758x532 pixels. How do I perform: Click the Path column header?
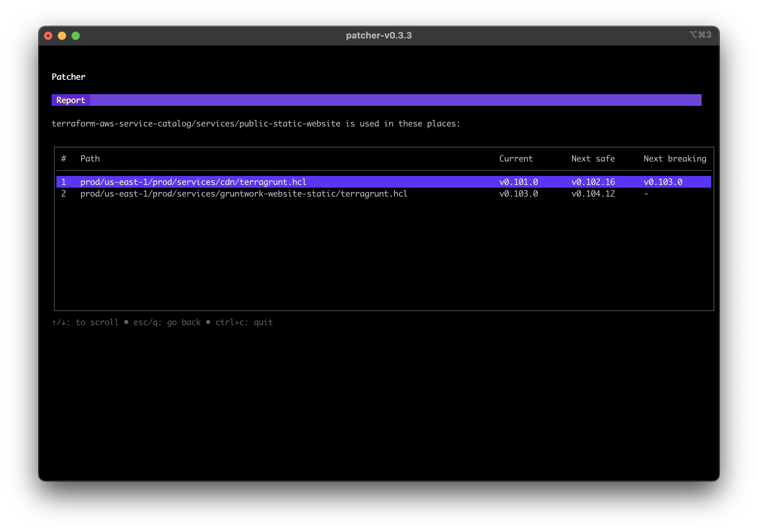click(90, 158)
